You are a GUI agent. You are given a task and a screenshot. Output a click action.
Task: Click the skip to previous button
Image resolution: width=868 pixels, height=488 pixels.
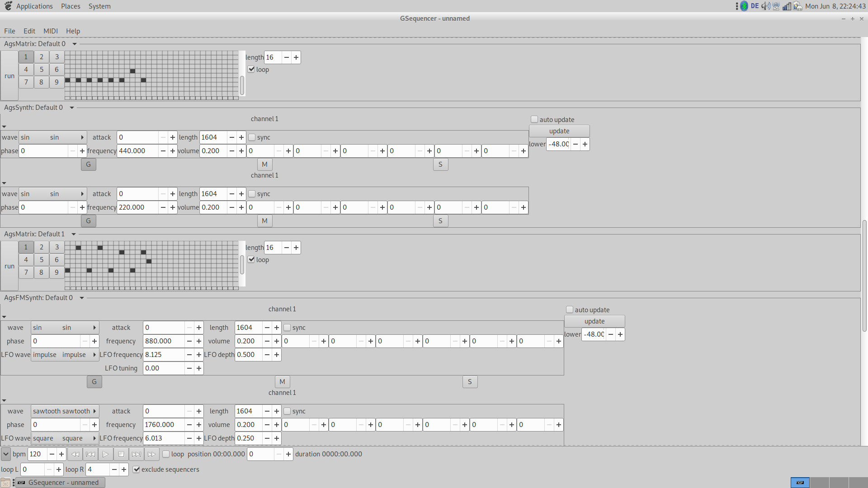tap(90, 454)
